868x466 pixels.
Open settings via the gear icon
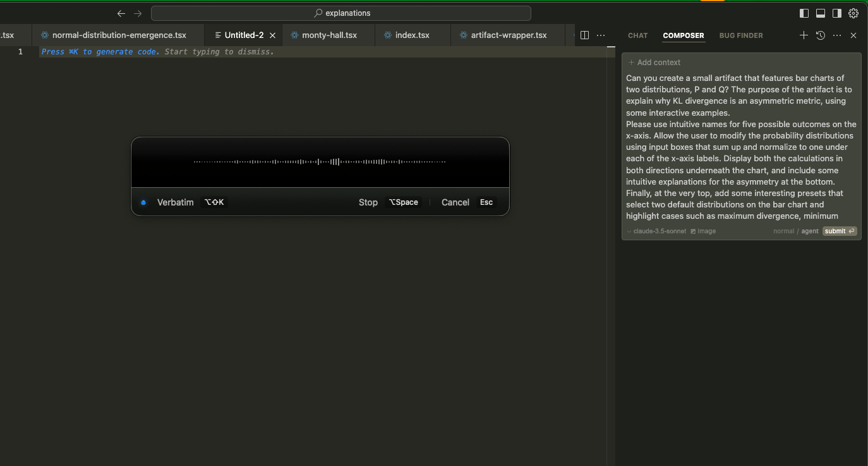tap(853, 13)
